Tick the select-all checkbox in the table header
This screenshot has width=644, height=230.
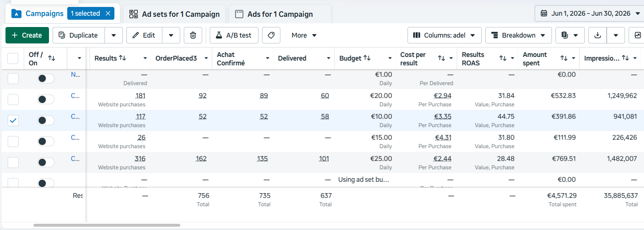click(x=13, y=58)
